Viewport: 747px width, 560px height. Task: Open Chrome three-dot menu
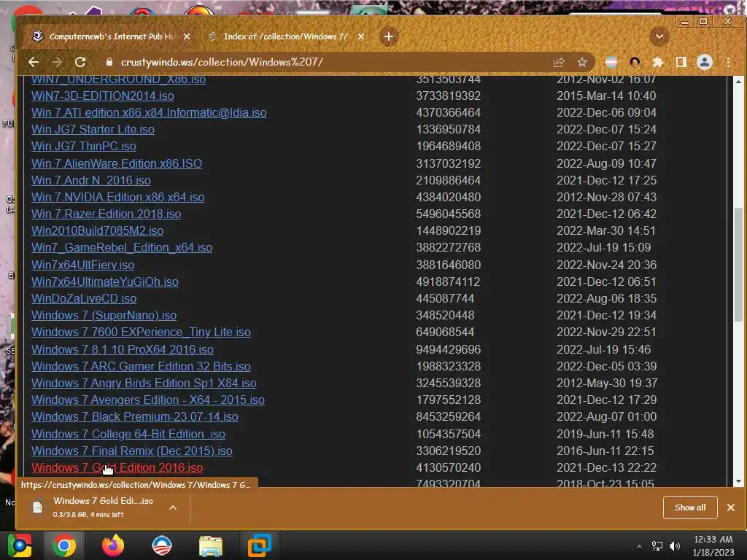pos(728,63)
